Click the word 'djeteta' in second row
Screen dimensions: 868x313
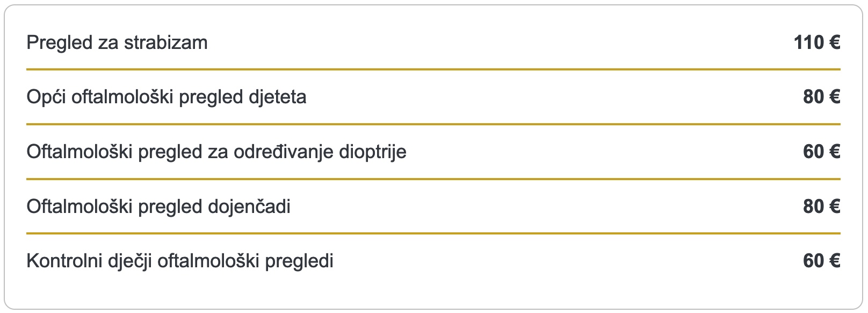tap(278, 97)
